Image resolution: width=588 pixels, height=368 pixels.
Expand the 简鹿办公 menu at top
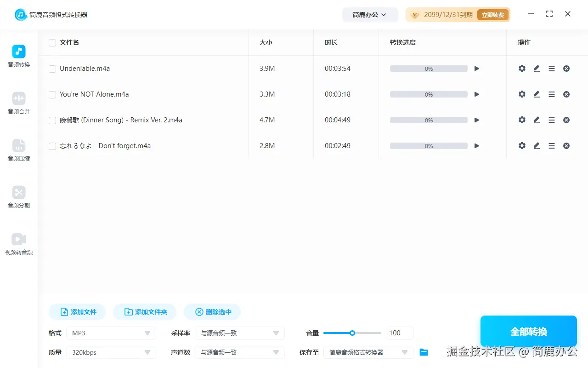point(370,15)
